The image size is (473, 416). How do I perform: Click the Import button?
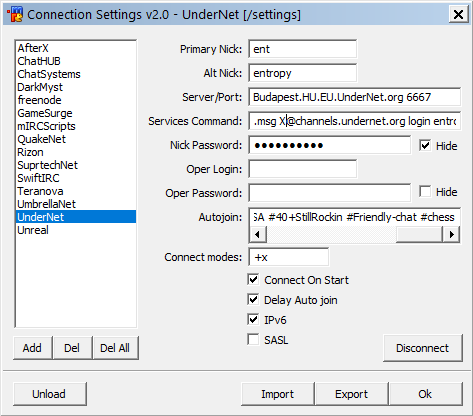pyautogui.click(x=277, y=394)
